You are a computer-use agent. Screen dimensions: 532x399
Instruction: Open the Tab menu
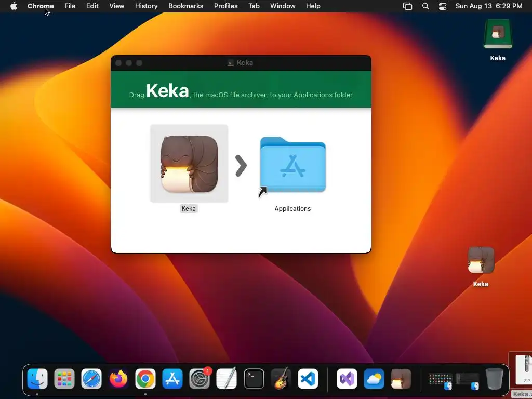click(254, 6)
